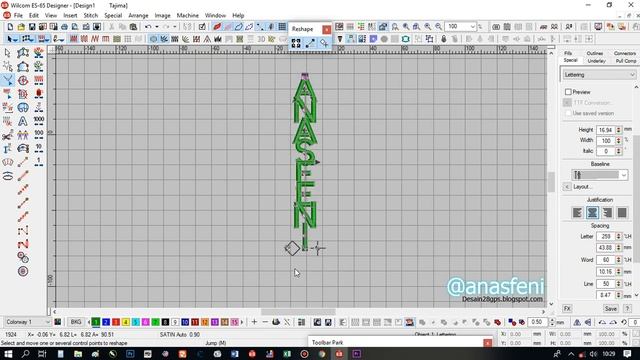640x360 pixels.
Task: Click the Undo arrow icon
Action: 148,27
